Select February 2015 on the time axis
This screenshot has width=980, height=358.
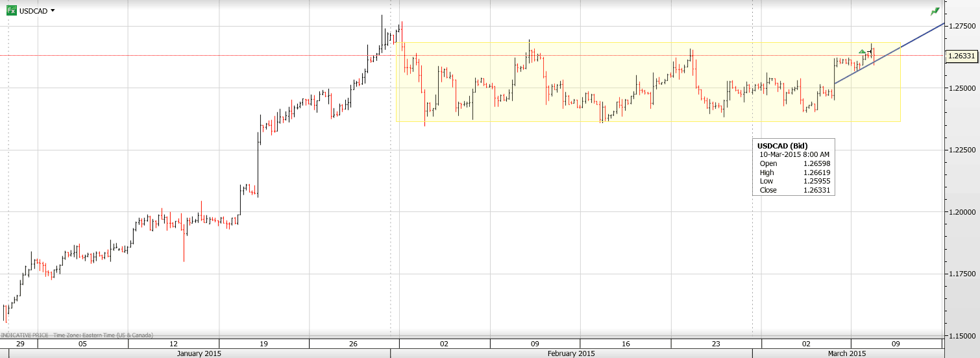[x=572, y=353]
